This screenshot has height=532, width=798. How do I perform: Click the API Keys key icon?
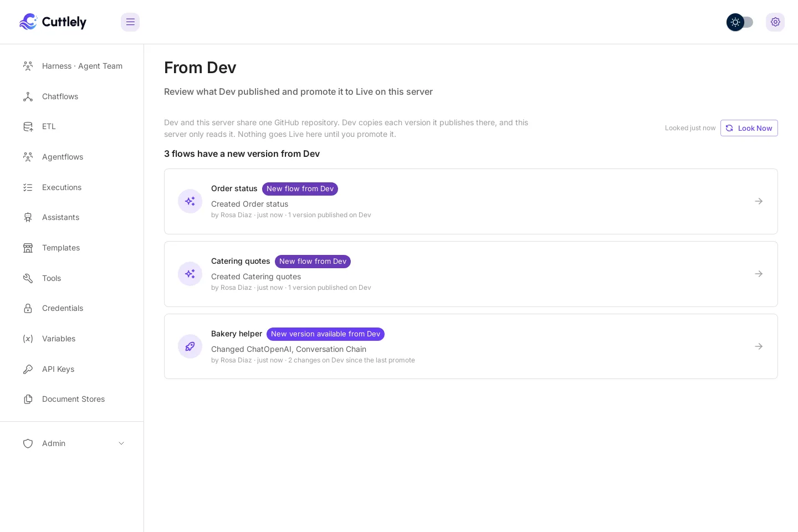click(28, 369)
